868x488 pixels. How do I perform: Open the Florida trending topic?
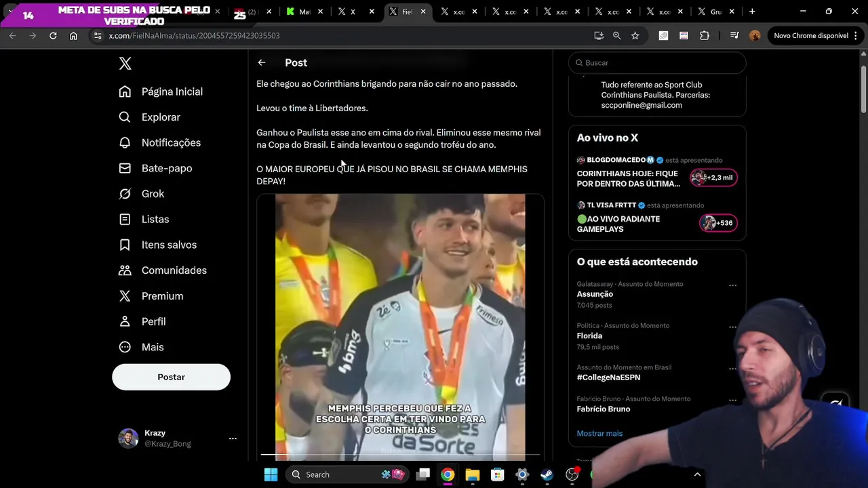[589, 335]
